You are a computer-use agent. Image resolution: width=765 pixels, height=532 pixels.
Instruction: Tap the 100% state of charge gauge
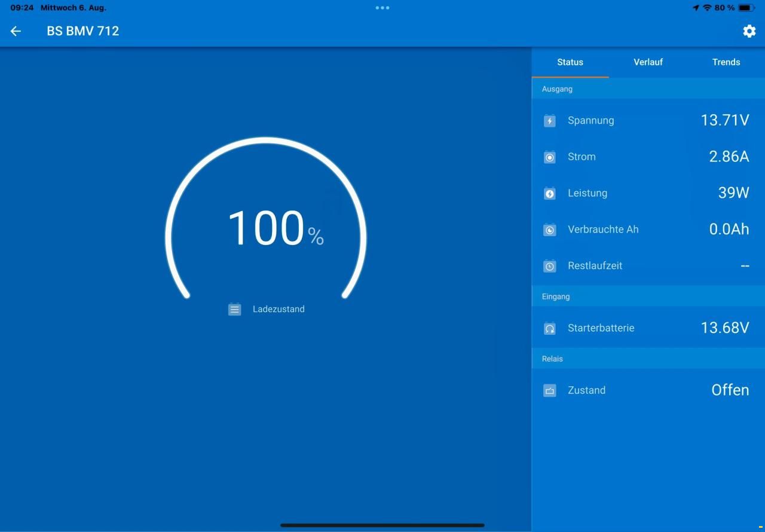(266, 221)
